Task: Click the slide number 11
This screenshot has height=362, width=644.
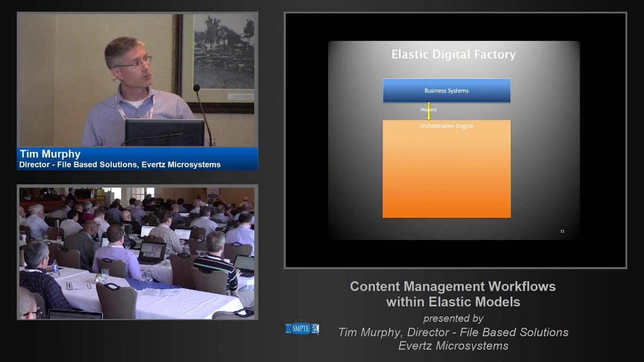Action: [x=562, y=231]
